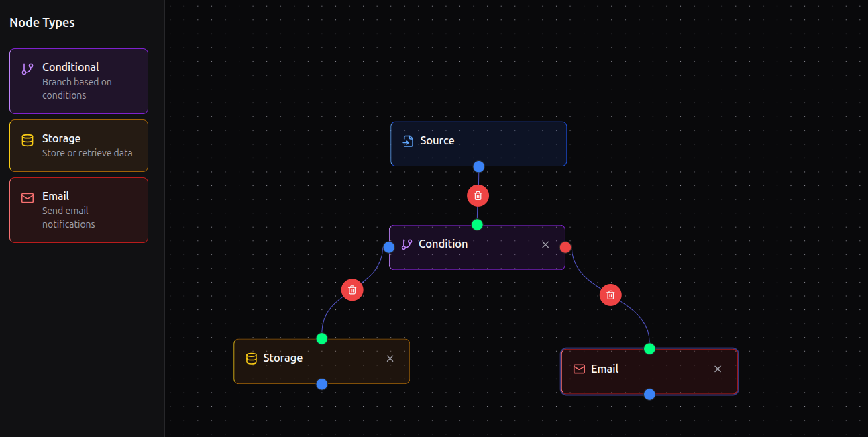Remove the Condition node via its X button
868x437 pixels.
pos(545,244)
